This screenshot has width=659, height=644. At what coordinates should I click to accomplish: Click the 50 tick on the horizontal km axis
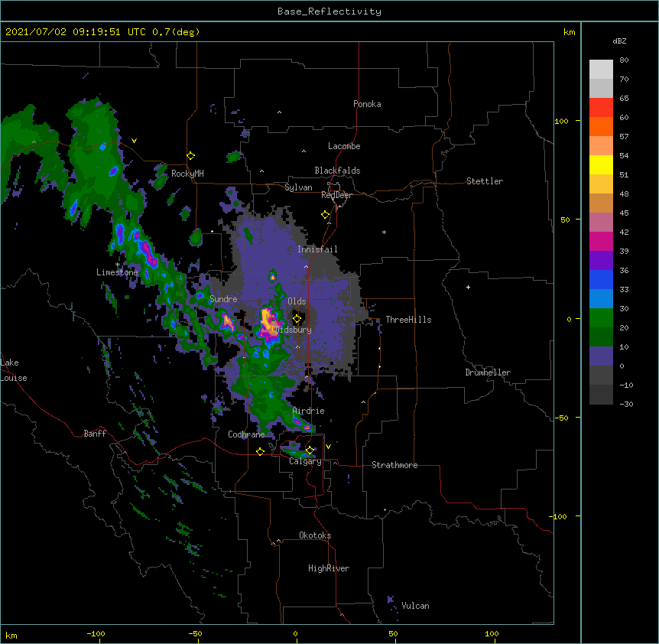click(393, 633)
